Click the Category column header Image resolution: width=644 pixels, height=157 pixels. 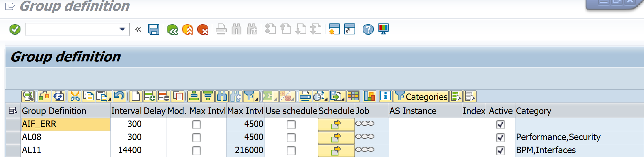pos(533,111)
